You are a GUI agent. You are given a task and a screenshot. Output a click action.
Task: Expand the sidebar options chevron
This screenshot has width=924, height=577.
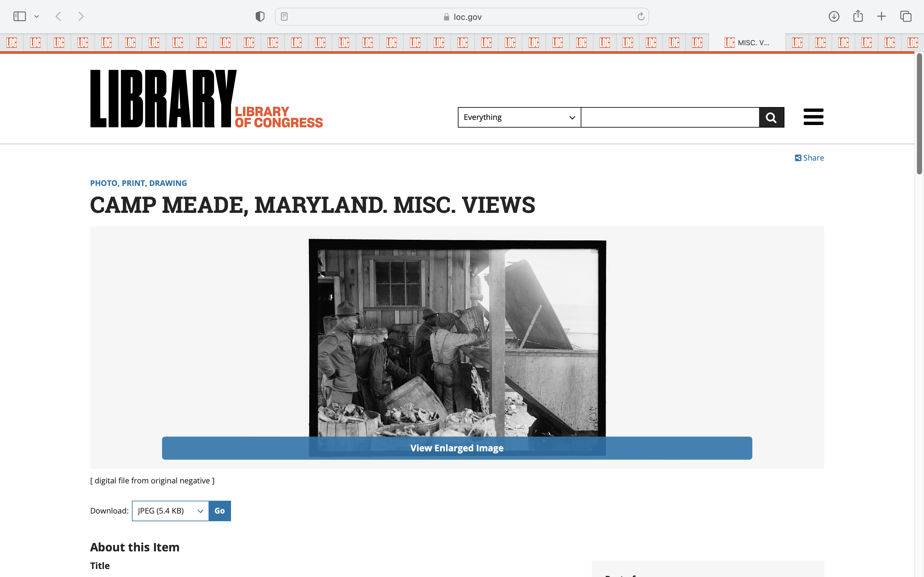point(37,16)
